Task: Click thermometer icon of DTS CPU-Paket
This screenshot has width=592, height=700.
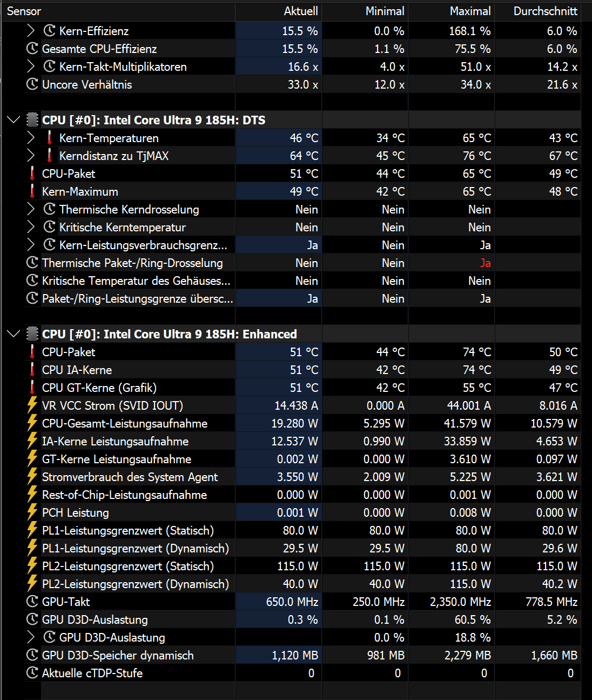Action: point(32,174)
